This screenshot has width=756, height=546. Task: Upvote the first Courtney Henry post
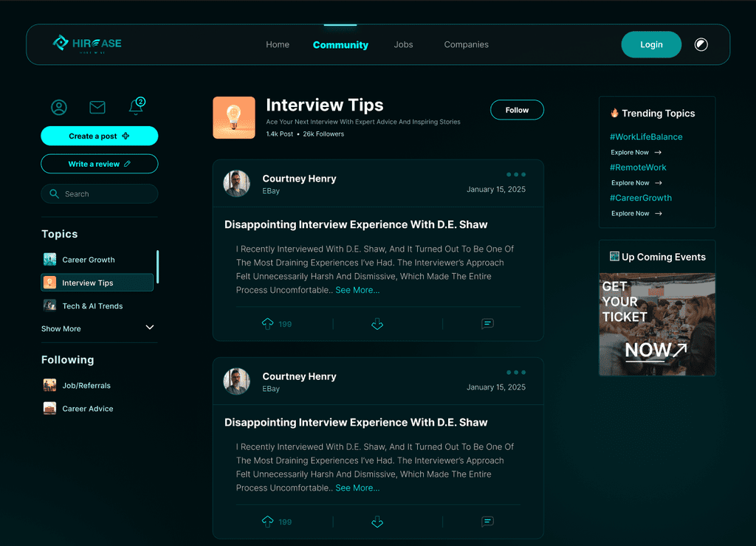[x=267, y=324]
